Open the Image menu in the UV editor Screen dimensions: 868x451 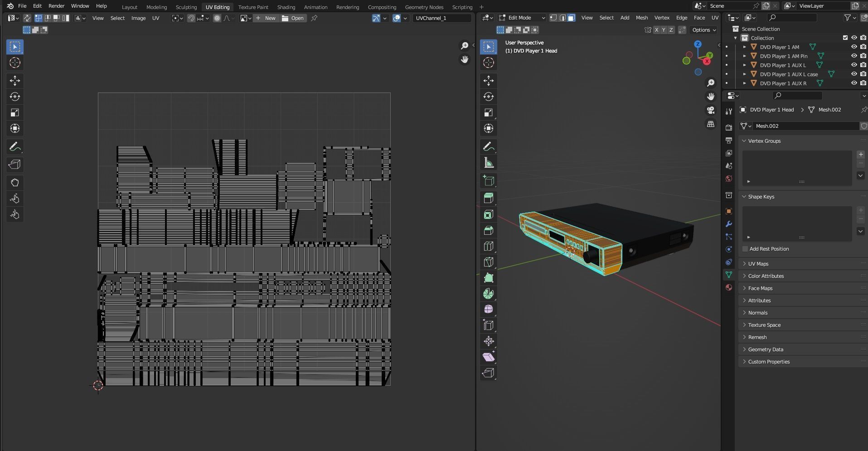pos(138,18)
